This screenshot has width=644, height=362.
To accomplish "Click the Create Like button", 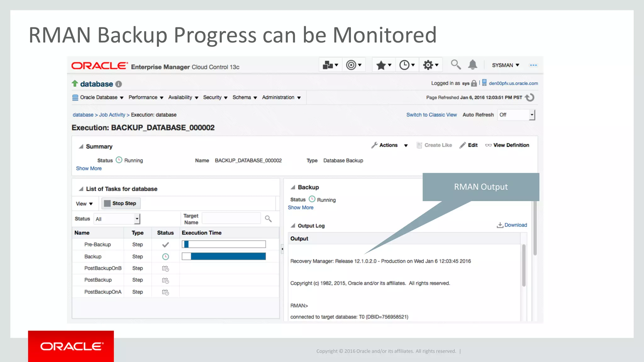I will point(434,145).
